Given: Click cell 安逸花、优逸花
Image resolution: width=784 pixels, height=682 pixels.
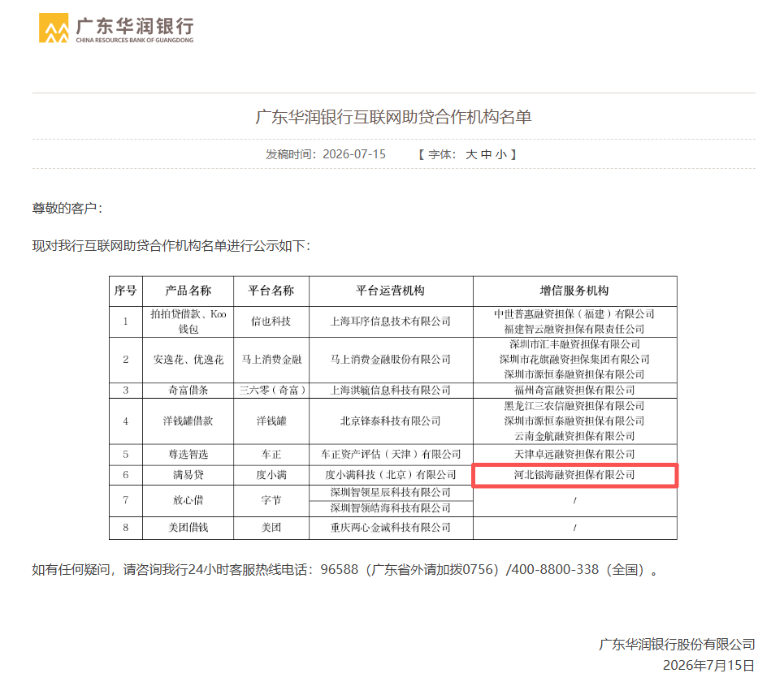Looking at the screenshot, I should pyautogui.click(x=188, y=360).
